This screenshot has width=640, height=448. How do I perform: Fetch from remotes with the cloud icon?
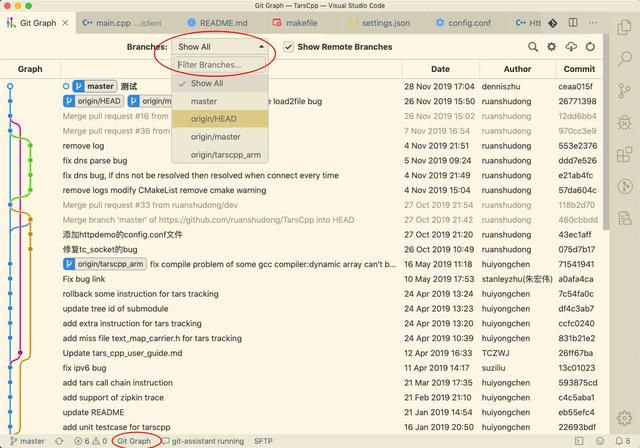pyautogui.click(x=571, y=47)
